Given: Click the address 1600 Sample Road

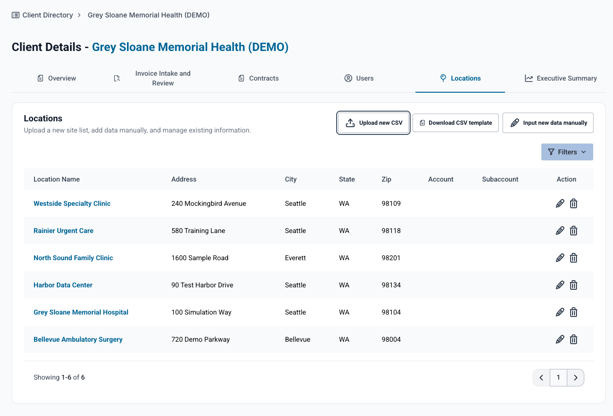Looking at the screenshot, I should point(200,258).
